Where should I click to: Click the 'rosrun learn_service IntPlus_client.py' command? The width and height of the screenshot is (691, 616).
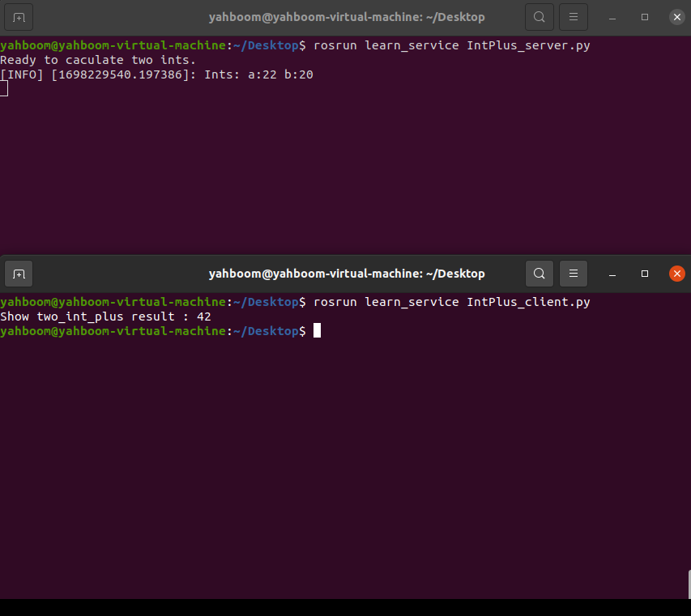452,302
